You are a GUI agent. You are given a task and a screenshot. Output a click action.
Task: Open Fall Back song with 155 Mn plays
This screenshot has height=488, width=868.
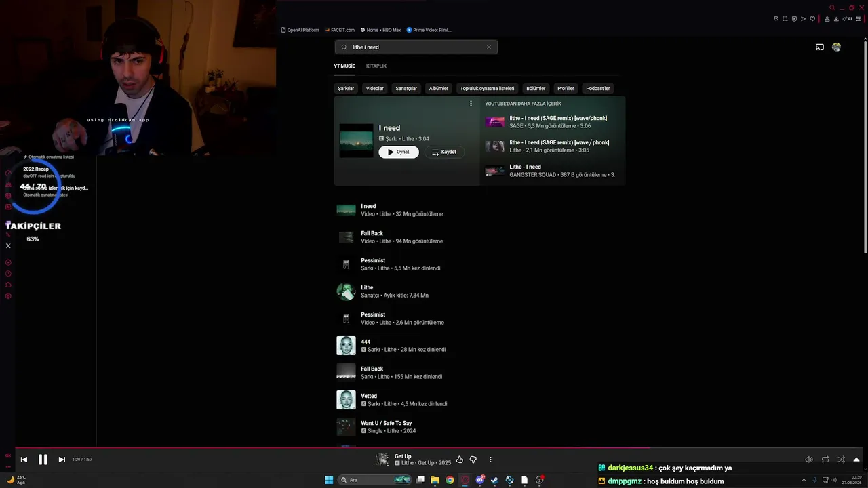[478, 373]
